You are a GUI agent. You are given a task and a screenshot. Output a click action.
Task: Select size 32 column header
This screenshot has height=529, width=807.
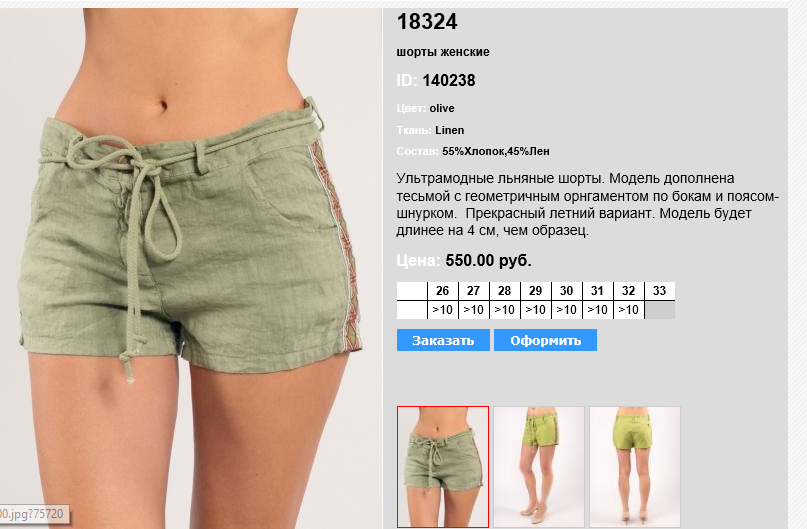pos(628,291)
